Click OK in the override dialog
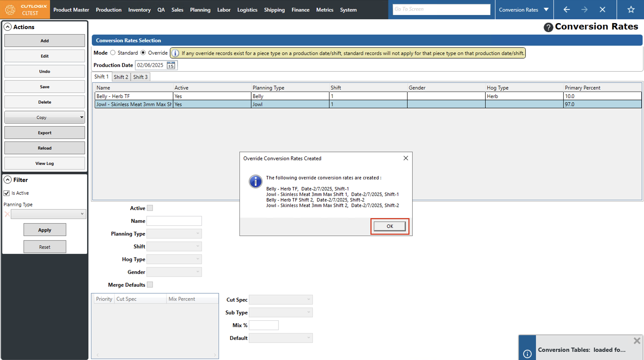The width and height of the screenshot is (644, 360). click(x=389, y=226)
